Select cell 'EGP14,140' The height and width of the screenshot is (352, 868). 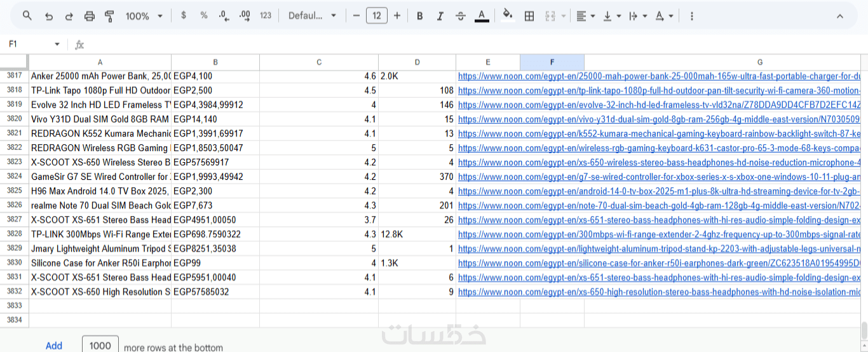[x=215, y=119]
